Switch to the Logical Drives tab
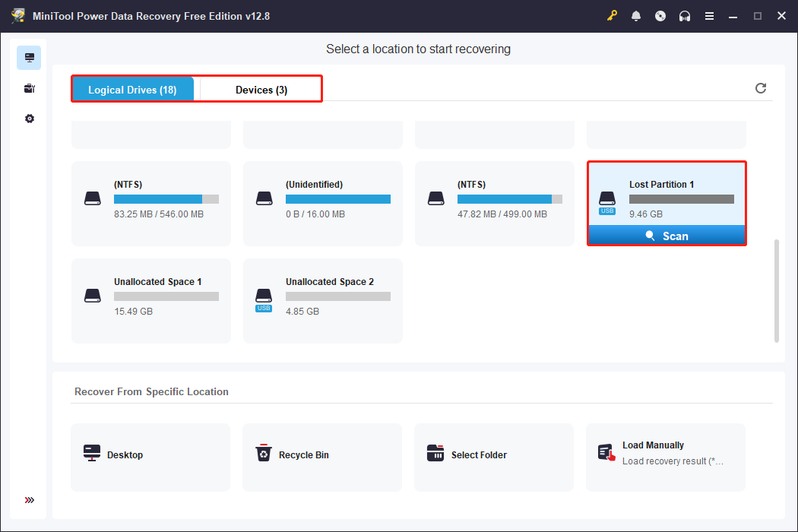 tap(133, 89)
